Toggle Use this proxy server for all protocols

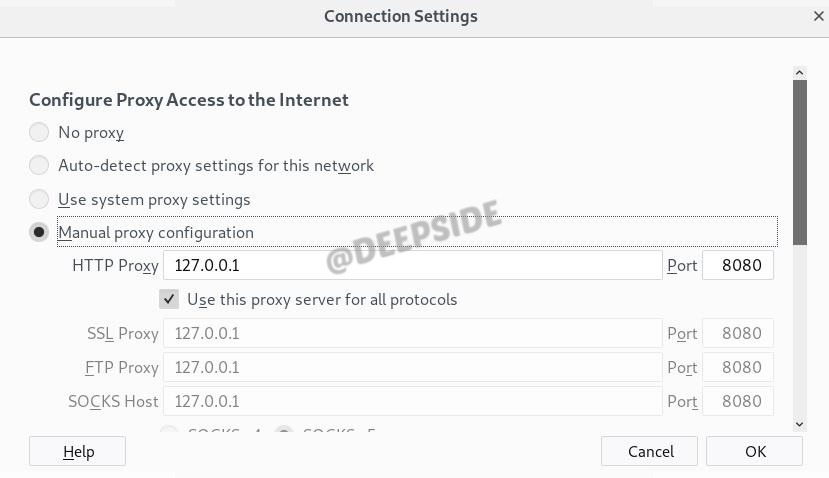coord(170,299)
